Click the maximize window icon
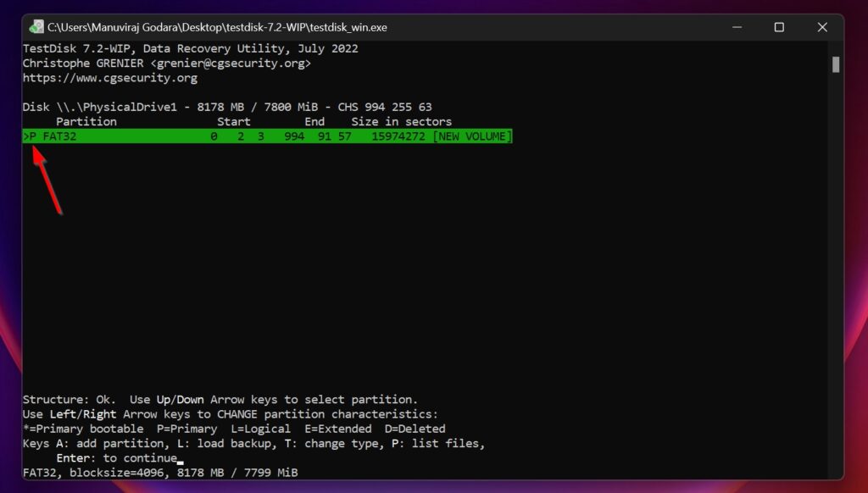868x493 pixels. tap(778, 27)
